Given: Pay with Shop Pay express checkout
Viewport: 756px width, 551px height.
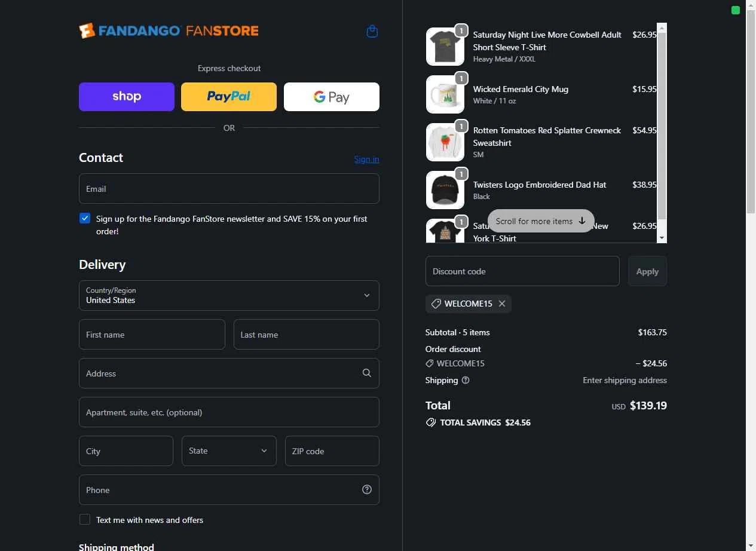Looking at the screenshot, I should click(127, 97).
